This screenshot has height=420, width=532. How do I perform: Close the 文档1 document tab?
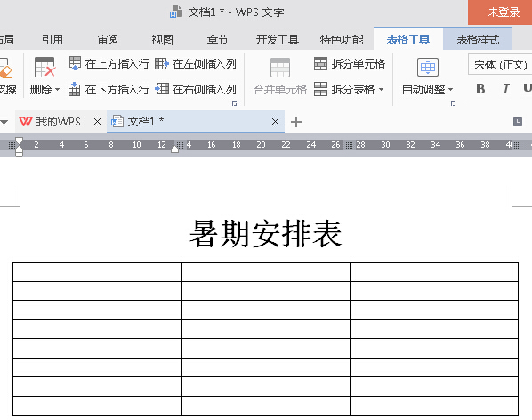(275, 121)
